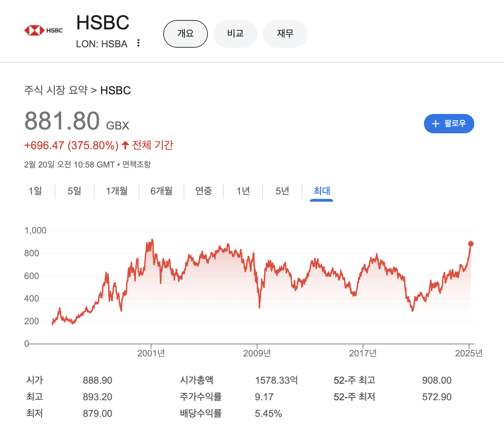Click the 5.45% dividend yield value
The width and height of the screenshot is (504, 431).
(x=268, y=413)
